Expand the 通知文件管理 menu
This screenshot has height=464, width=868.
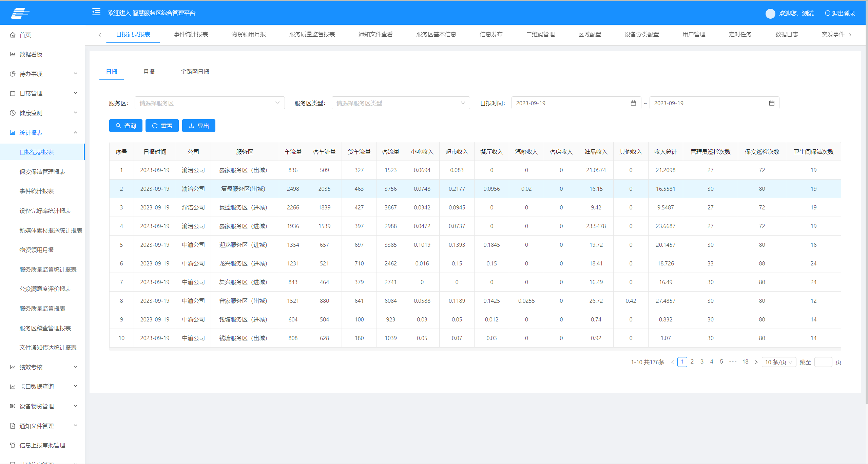pyautogui.click(x=42, y=426)
